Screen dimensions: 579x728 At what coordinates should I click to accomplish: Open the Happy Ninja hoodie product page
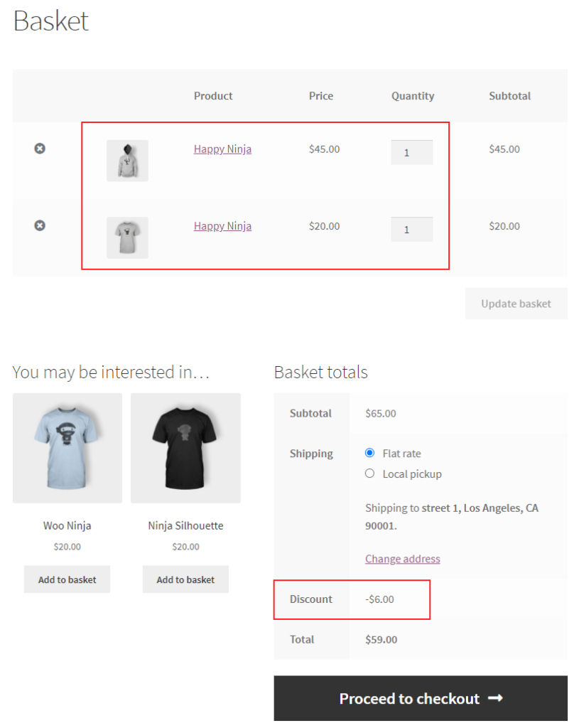(x=222, y=149)
